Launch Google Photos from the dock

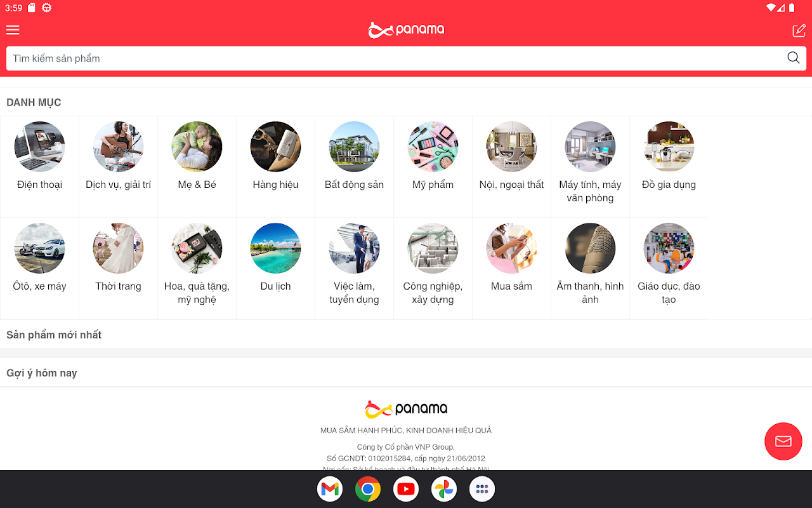pos(444,489)
